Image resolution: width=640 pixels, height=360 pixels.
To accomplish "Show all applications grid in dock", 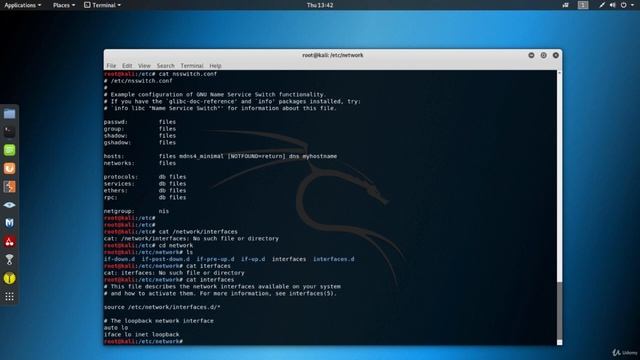I will 9,297.
